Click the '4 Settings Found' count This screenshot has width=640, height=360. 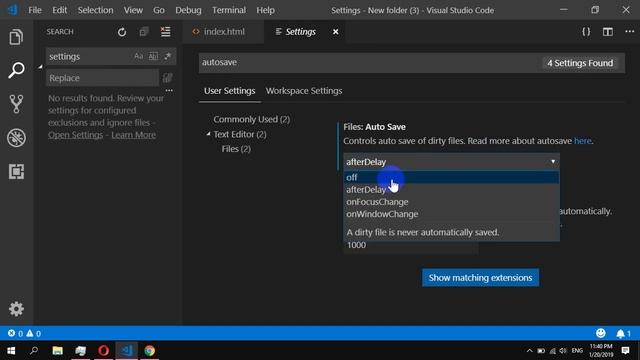coord(580,63)
